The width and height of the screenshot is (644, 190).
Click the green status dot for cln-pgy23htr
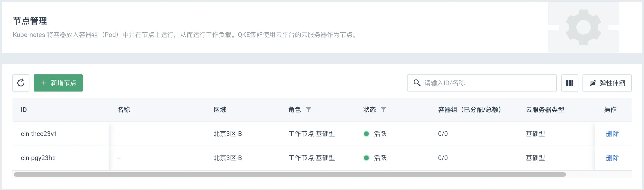pos(366,158)
